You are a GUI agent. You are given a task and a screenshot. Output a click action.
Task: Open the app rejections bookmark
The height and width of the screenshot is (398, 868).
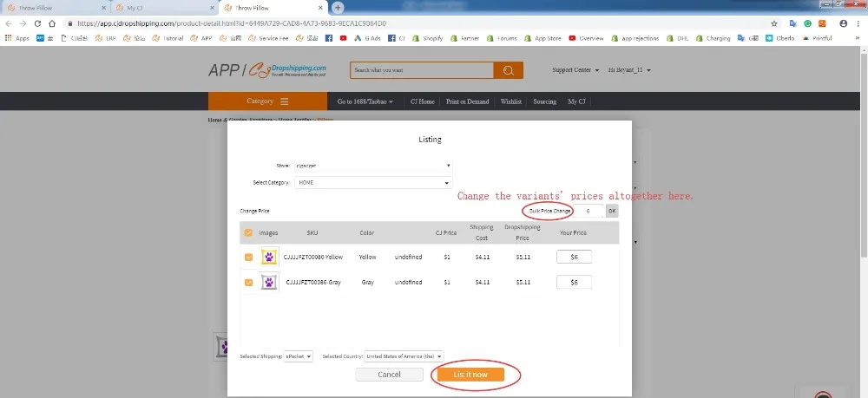tap(635, 38)
